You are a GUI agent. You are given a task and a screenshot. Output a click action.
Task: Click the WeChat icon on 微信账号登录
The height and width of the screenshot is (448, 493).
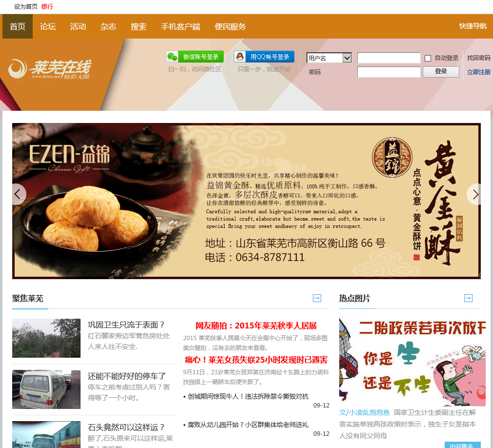click(172, 57)
